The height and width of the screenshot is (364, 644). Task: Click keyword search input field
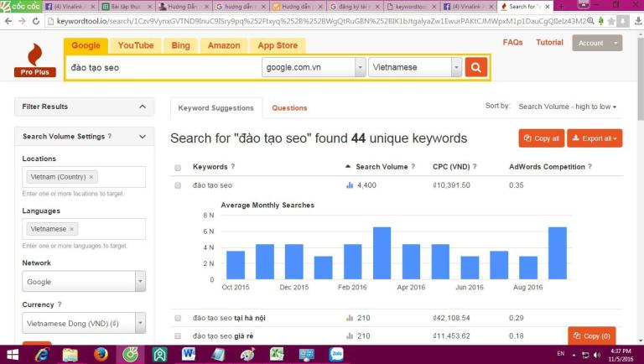pyautogui.click(x=164, y=67)
